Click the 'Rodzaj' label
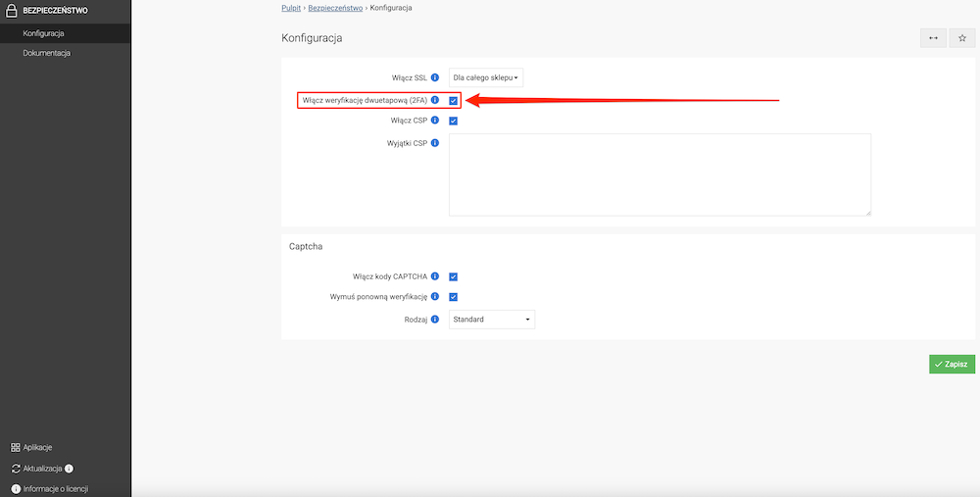The height and width of the screenshot is (497, 980). click(x=416, y=320)
